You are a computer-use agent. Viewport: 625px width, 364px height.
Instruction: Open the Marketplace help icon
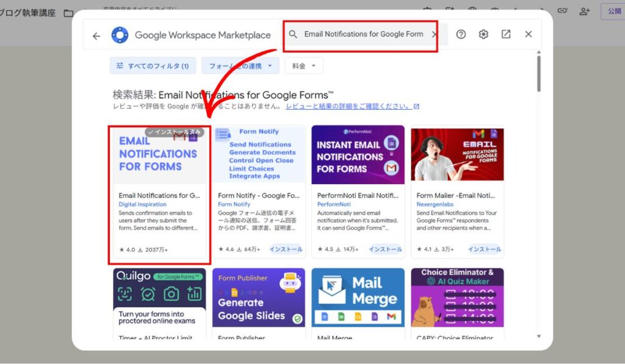click(x=461, y=34)
